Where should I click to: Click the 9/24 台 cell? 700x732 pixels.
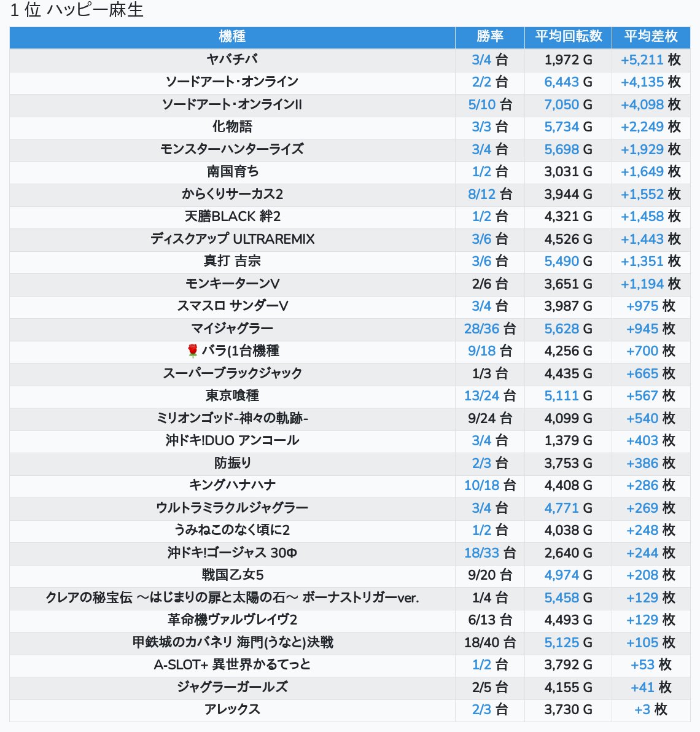pos(489,418)
